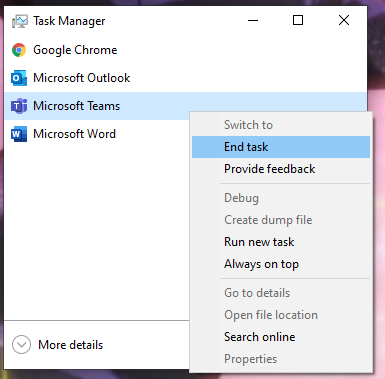Choose End task in context menu
385x379 pixels.
point(281,147)
